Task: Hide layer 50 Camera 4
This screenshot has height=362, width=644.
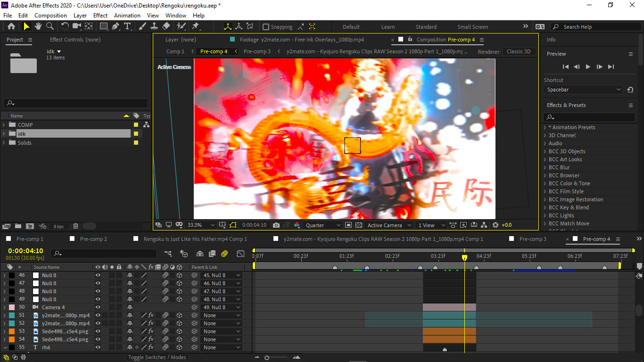Action: coord(98,307)
